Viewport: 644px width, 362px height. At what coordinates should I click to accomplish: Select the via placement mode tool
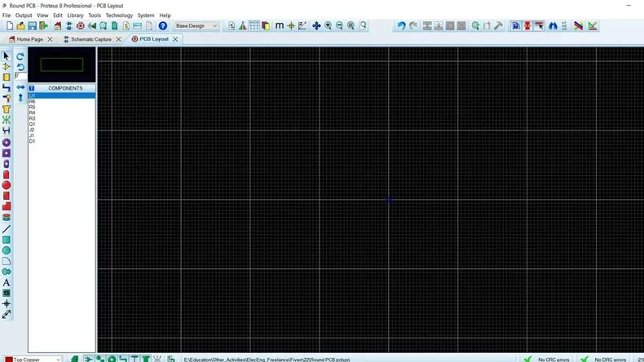[x=7, y=99]
